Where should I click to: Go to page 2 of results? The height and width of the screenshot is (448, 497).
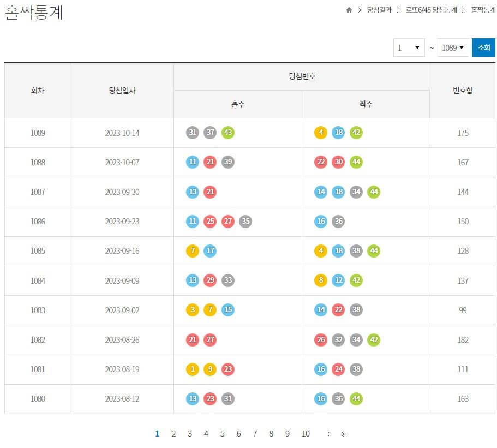click(x=173, y=434)
